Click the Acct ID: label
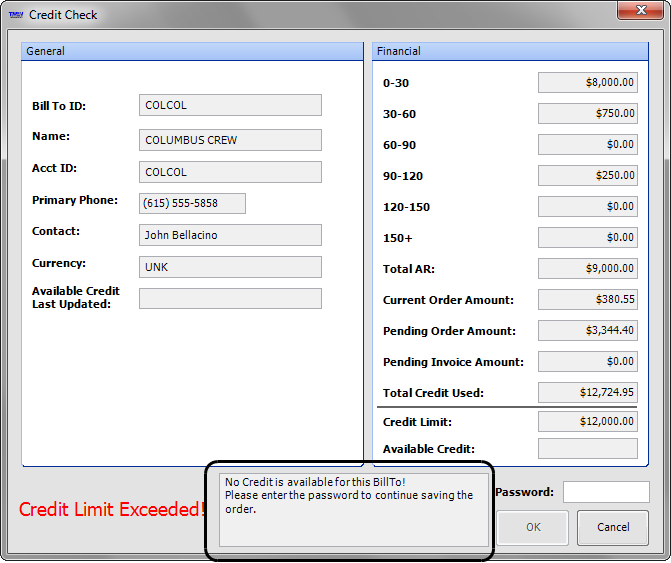Viewport: 671px width, 563px height. click(54, 169)
